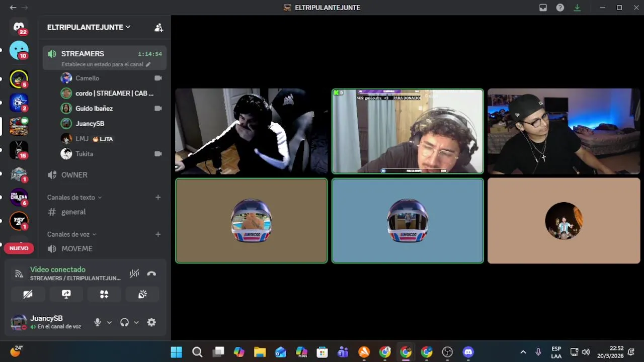Focus Camello's webcam video tile
644x362 pixels.
pos(252,131)
